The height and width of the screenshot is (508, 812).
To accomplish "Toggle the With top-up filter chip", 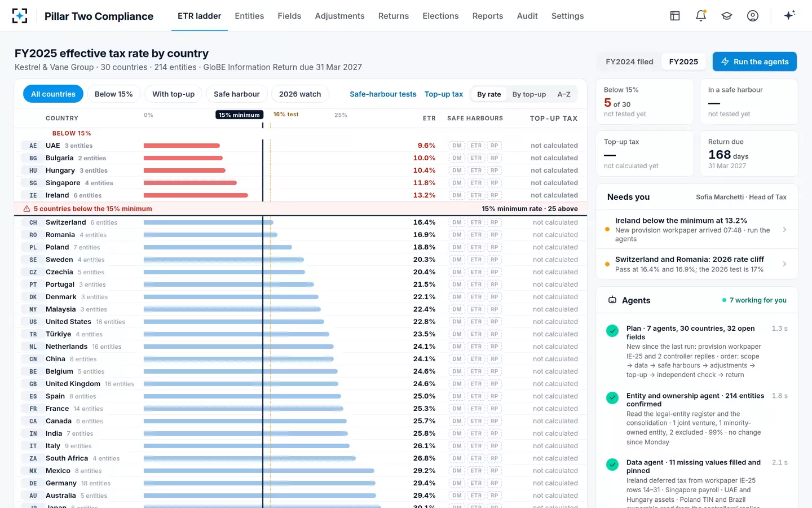I will click(173, 94).
